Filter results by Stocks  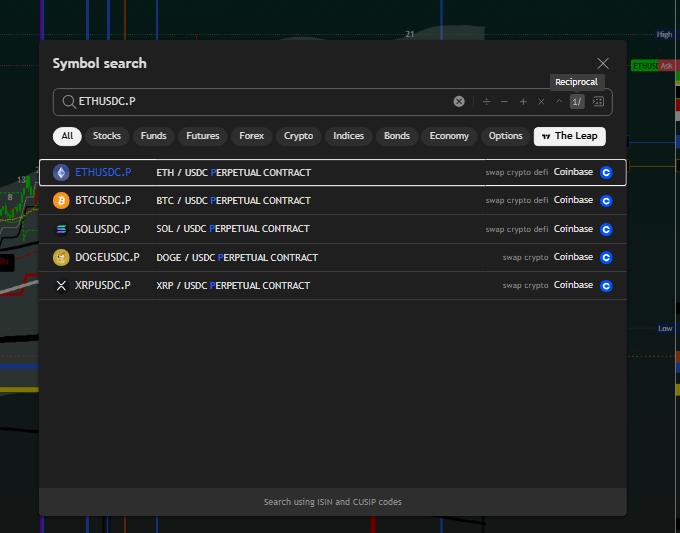click(x=107, y=136)
